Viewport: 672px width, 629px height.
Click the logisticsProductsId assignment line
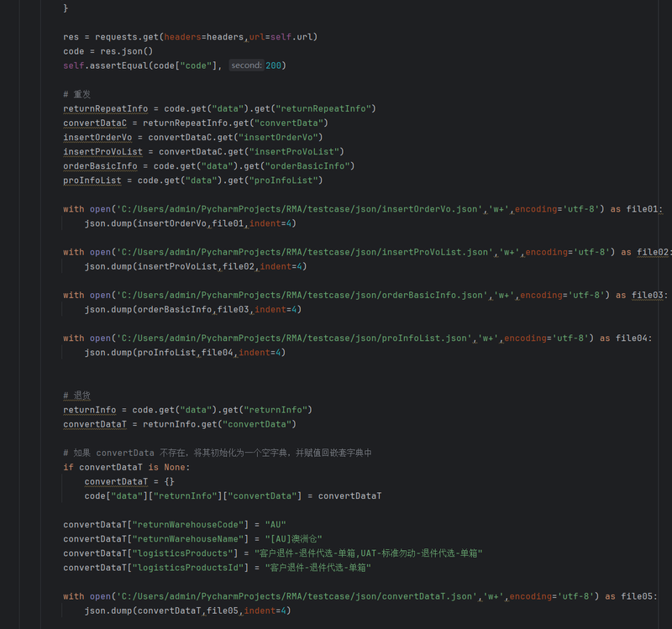[217, 568]
